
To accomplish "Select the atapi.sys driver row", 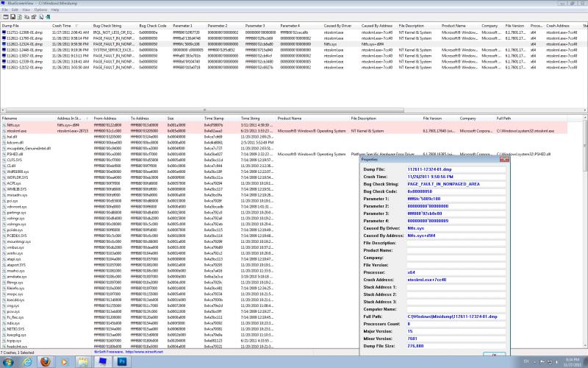I will 179,259.
